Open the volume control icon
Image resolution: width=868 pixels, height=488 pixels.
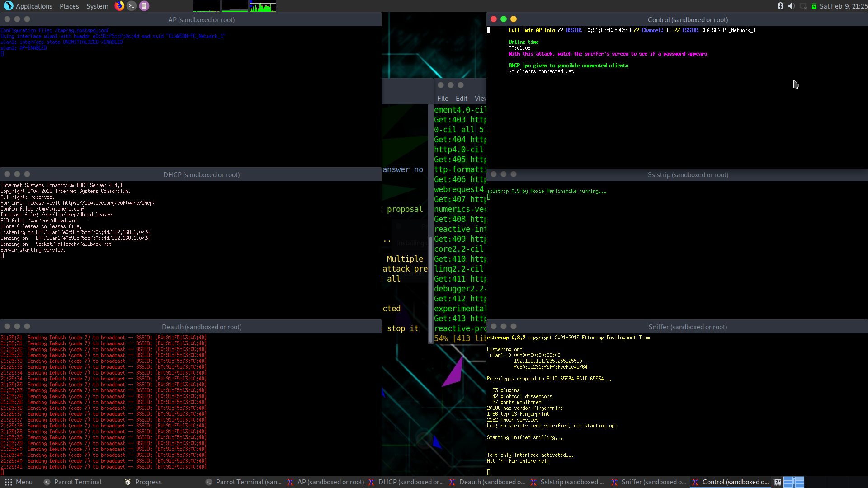[791, 6]
